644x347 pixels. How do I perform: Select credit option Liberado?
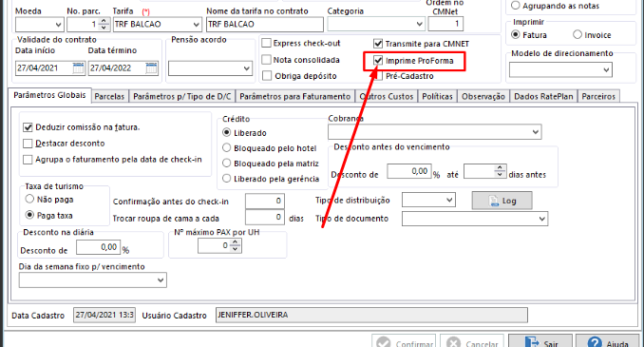226,132
